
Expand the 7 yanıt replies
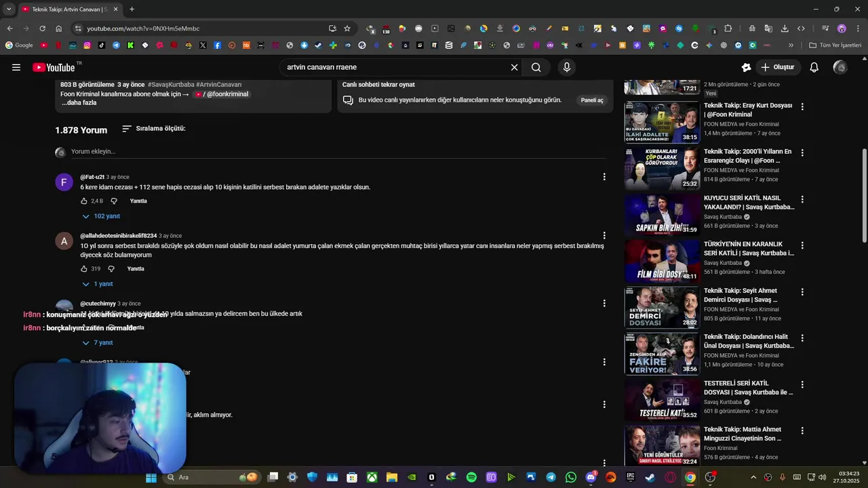[x=98, y=343]
